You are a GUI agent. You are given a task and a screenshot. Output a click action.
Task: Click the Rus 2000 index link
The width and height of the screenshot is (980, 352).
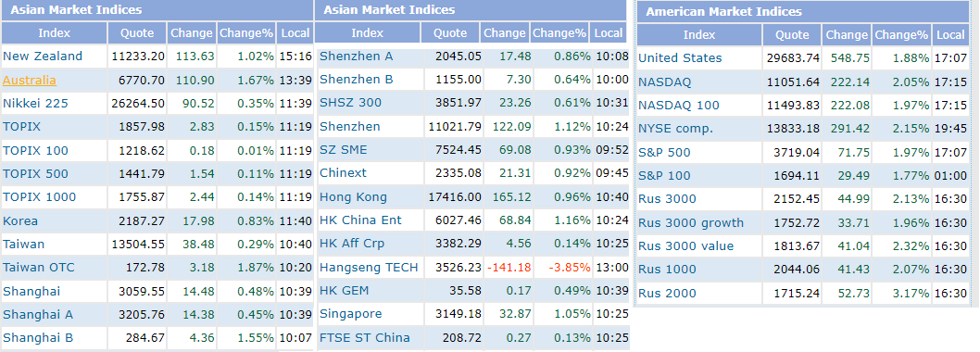[667, 294]
